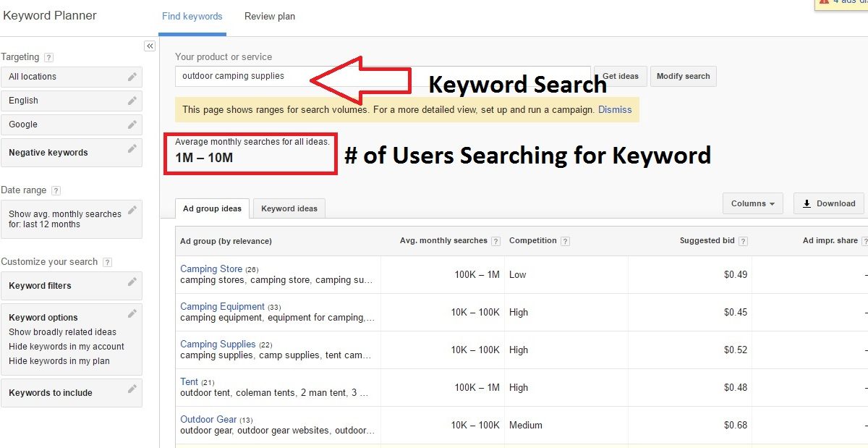Click the Targeting help question mark

pos(48,57)
